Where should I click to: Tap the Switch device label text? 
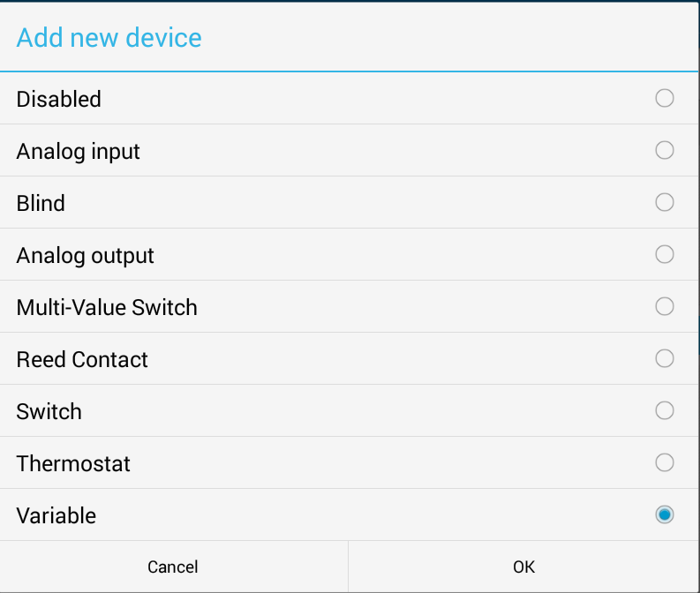(x=49, y=411)
